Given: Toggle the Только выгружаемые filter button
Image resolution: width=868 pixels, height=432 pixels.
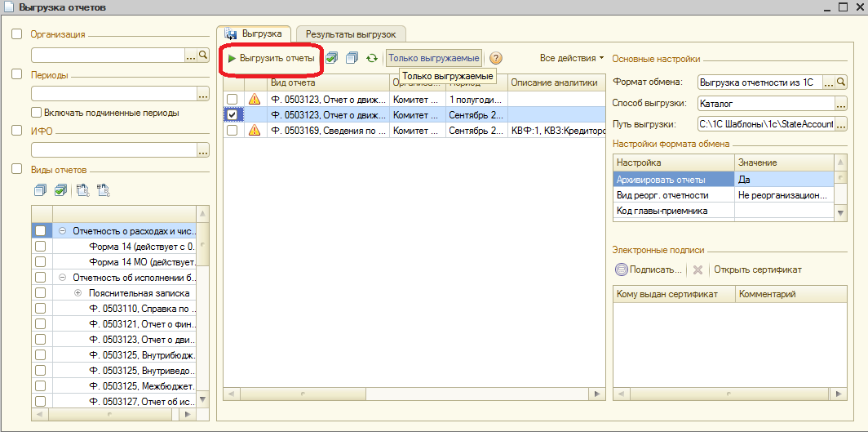Looking at the screenshot, I should click(x=433, y=58).
